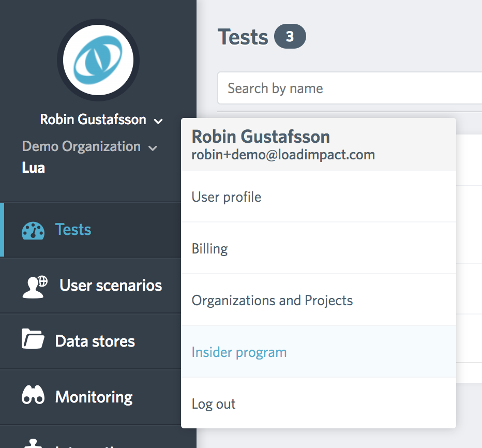
Task: Click the Robin Gustafsson dropdown header name
Action: pos(261,137)
